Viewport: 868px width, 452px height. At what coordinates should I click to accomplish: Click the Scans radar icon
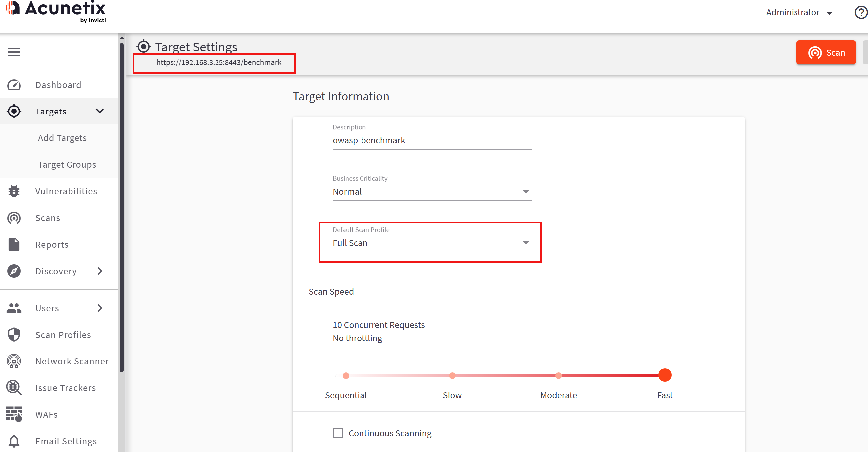click(x=14, y=218)
